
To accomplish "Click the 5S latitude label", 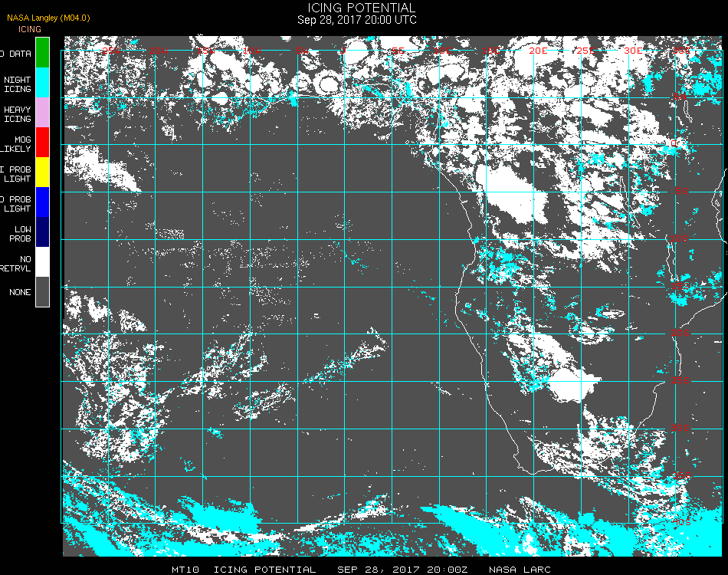I will click(x=681, y=192).
